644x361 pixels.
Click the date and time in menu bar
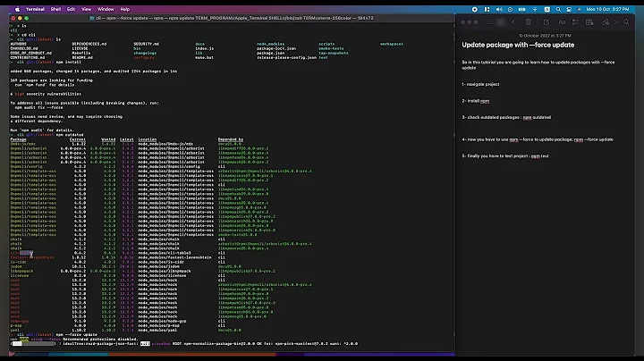607,9
